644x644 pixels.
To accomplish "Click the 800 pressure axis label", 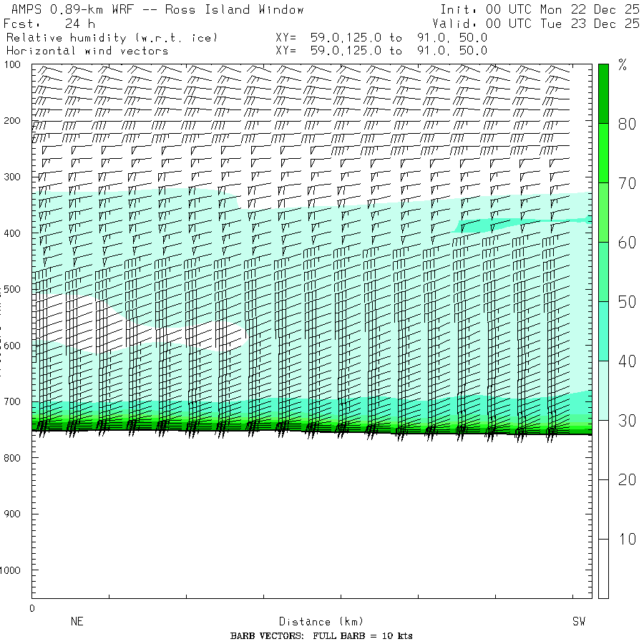I will click(x=12, y=458).
